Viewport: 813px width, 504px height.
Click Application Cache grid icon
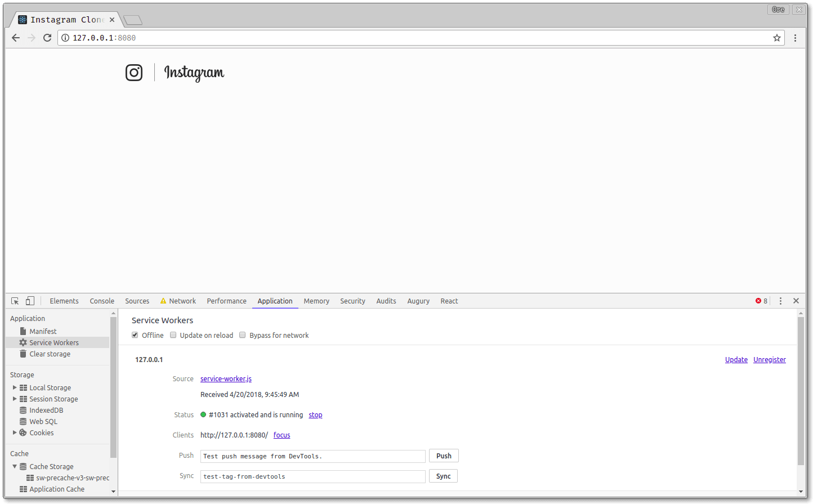[x=23, y=489]
